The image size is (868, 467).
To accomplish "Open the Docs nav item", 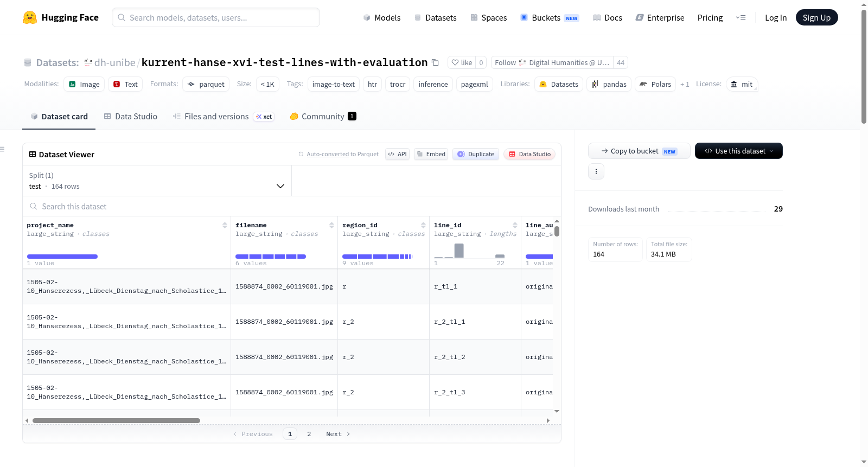I will point(608,17).
